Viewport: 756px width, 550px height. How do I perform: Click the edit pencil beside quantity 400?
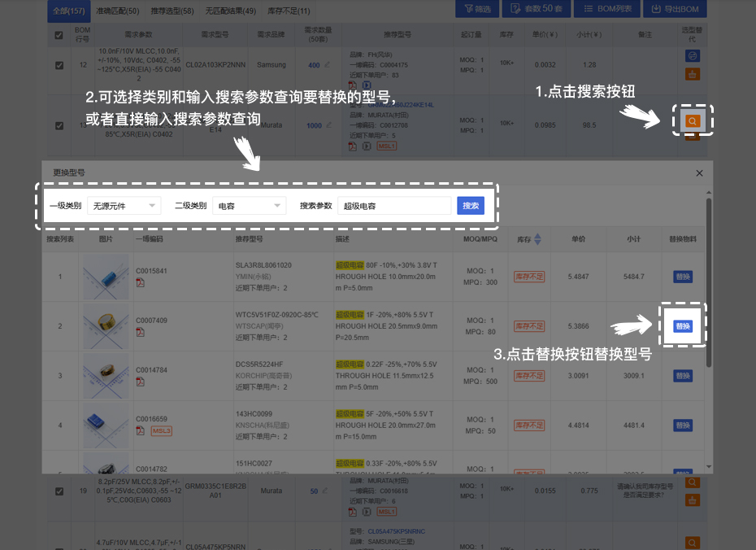(326, 65)
